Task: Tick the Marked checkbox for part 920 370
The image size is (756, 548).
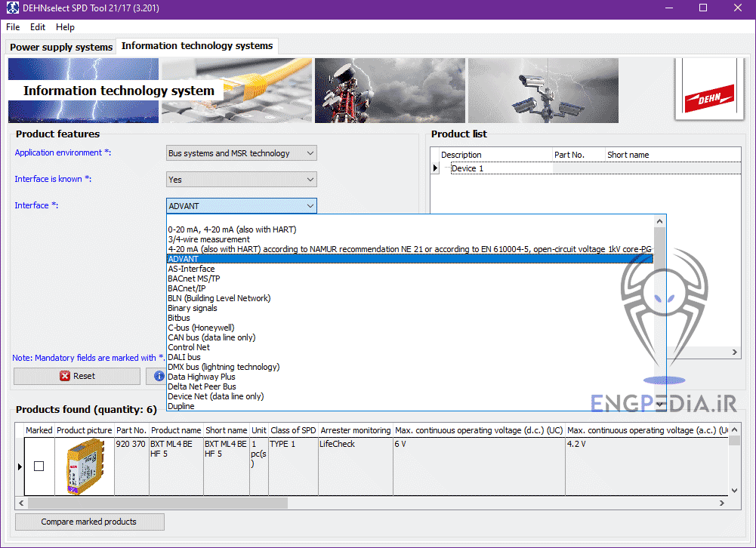Action: 39,466
